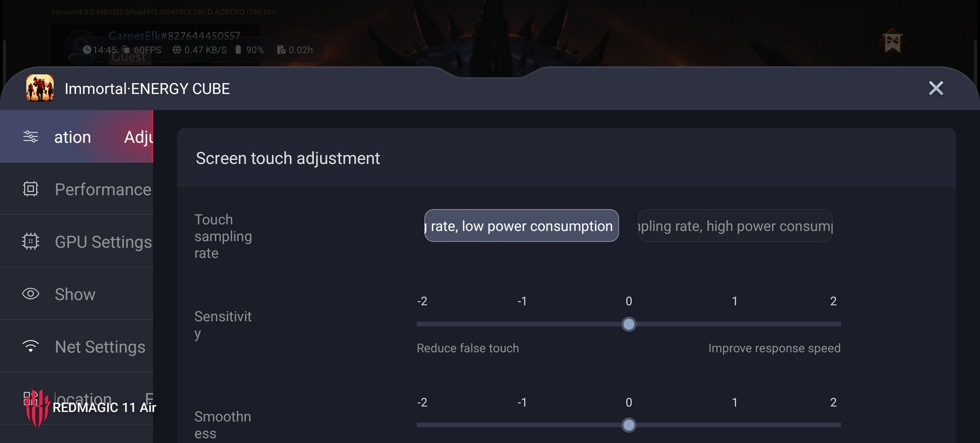Screen dimensions: 980x443
Task: Select the high power consumption sampling rate
Action: click(735, 226)
